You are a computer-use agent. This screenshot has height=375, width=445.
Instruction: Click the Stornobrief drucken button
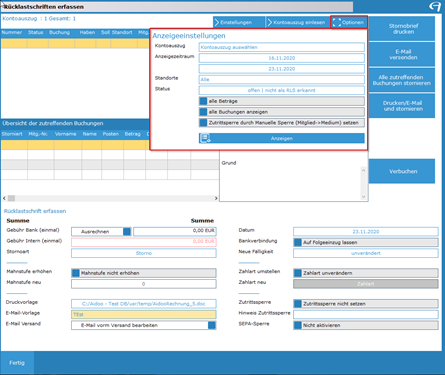pyautogui.click(x=403, y=29)
